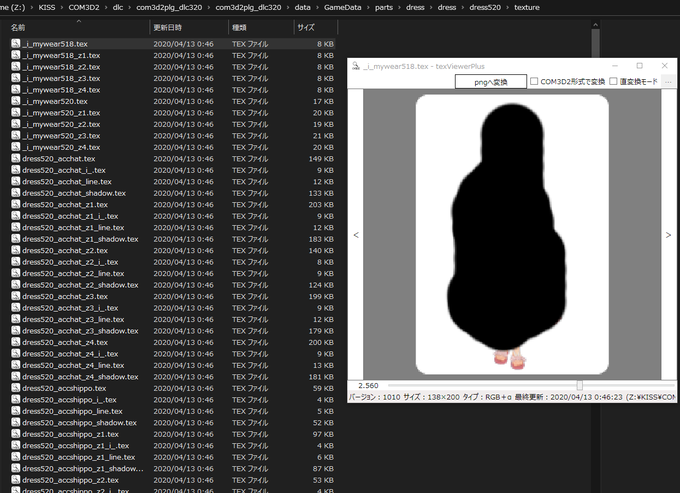Show next image with the > arrow
The width and height of the screenshot is (680, 493).
(668, 235)
